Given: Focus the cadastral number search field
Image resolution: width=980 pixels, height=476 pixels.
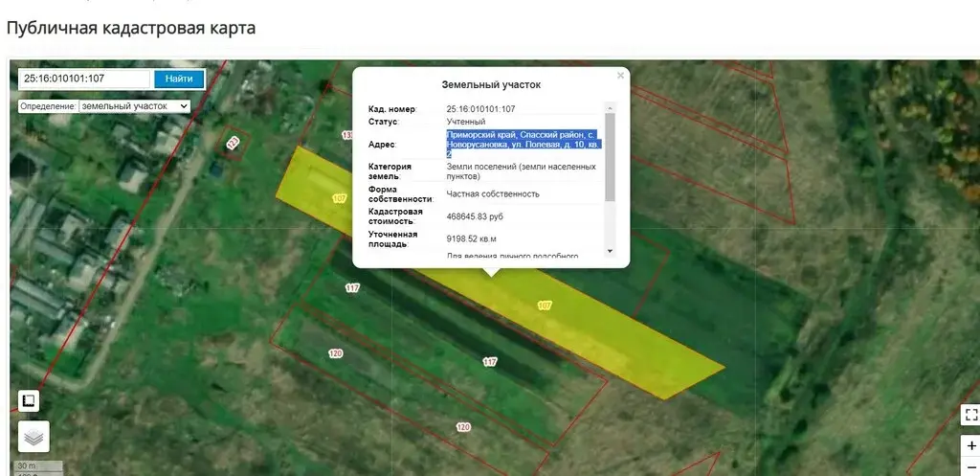Looking at the screenshot, I should 84,79.
